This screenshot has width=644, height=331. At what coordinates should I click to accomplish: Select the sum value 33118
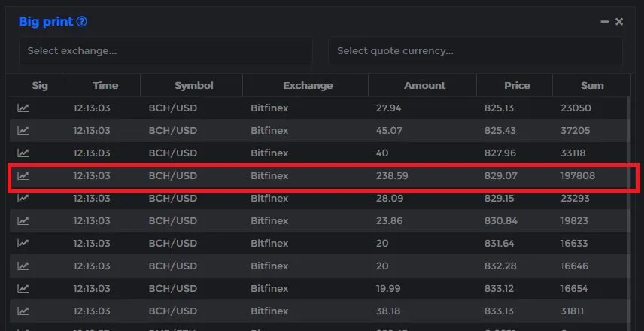573,153
